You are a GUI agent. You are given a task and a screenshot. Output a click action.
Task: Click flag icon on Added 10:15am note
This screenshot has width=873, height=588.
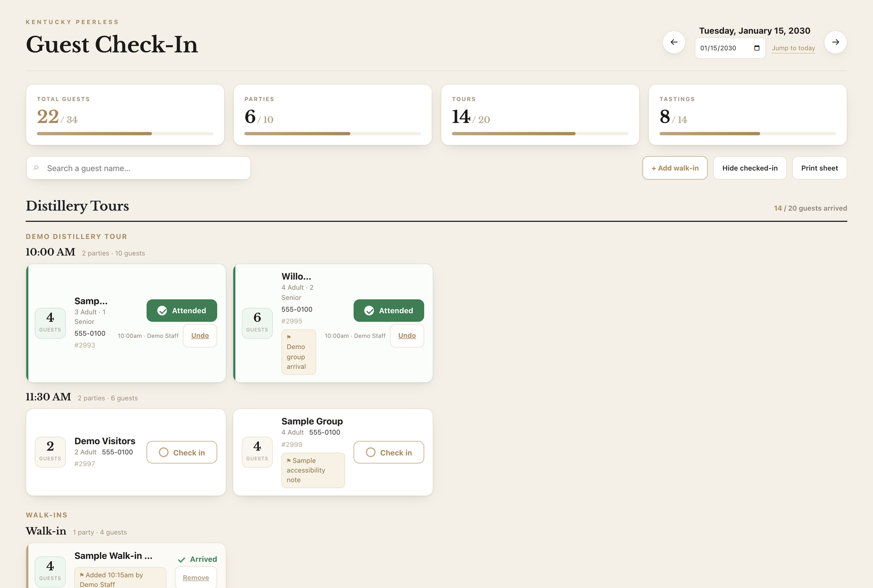click(82, 575)
